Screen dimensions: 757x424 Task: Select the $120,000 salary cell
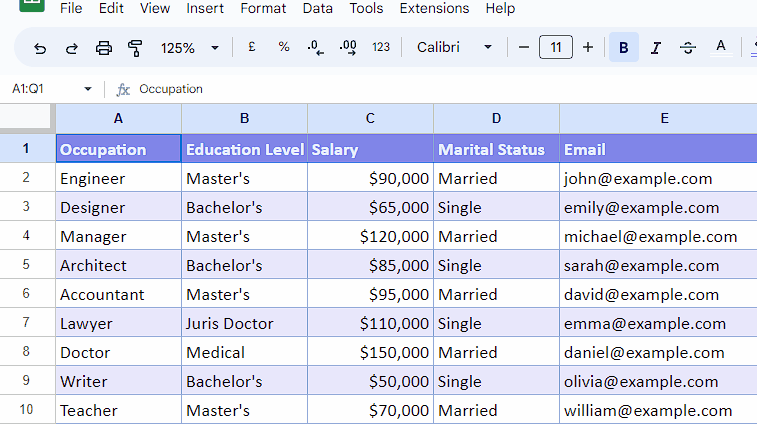pos(370,236)
